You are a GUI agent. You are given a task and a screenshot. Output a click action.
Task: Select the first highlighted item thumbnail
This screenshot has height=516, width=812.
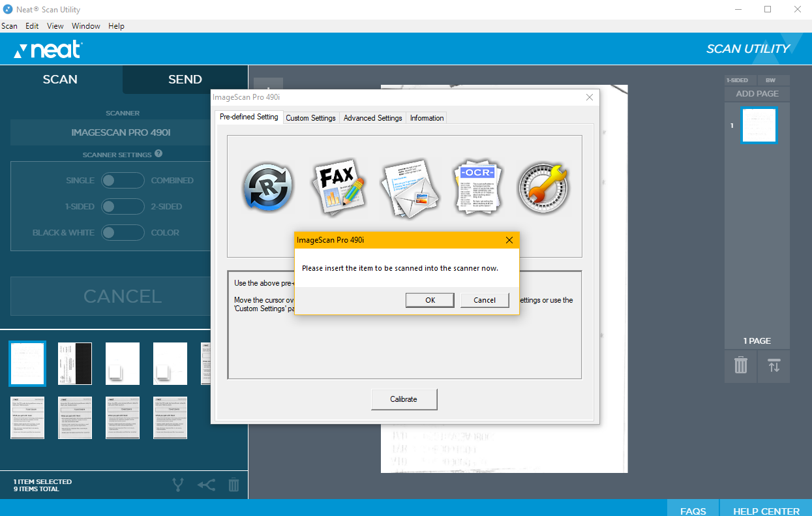click(27, 363)
